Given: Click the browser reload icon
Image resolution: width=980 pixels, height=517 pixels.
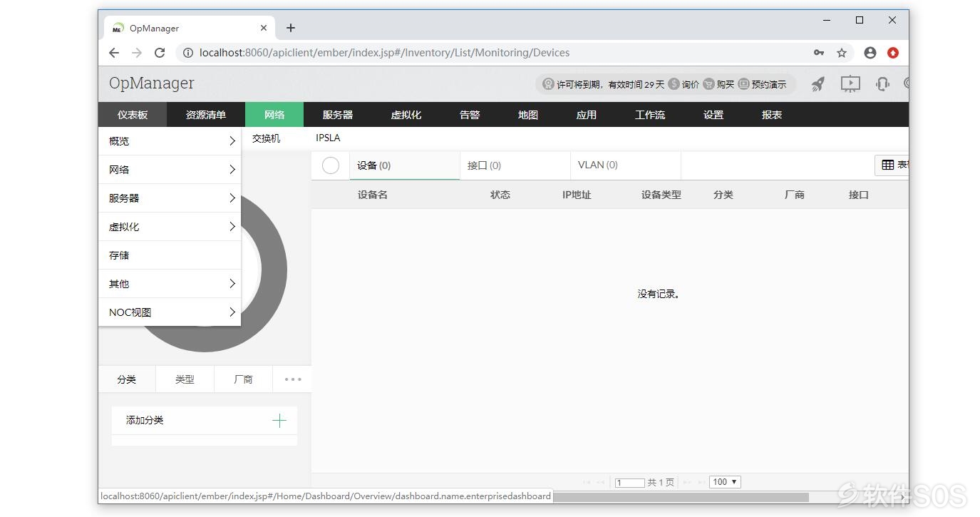Looking at the screenshot, I should pos(160,53).
